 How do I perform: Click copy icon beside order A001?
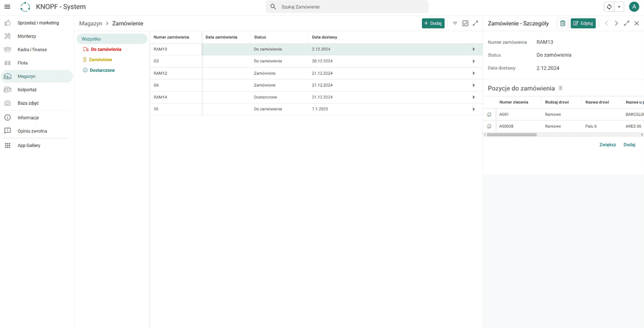pos(489,114)
